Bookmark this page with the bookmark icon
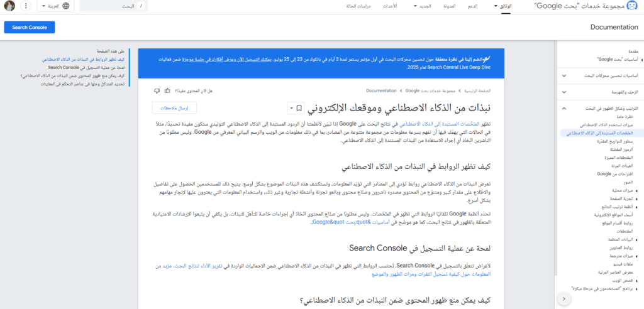 [x=299, y=108]
